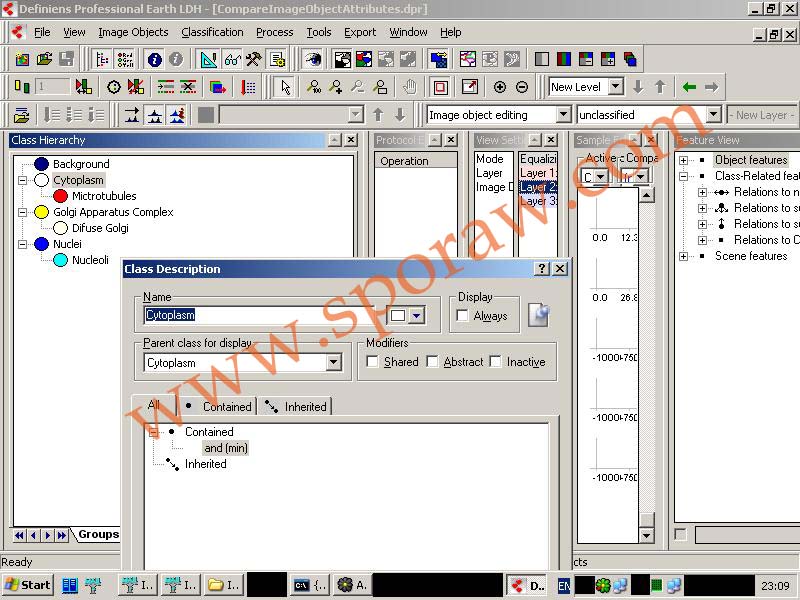Open the Parent class for display dropdown
Image resolution: width=800 pixels, height=600 pixels.
click(x=334, y=363)
